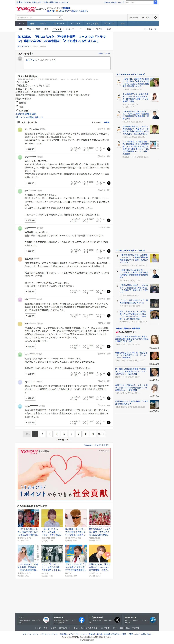Open the 自分のコメント link
This screenshot has height=644, width=174.
[104, 53]
